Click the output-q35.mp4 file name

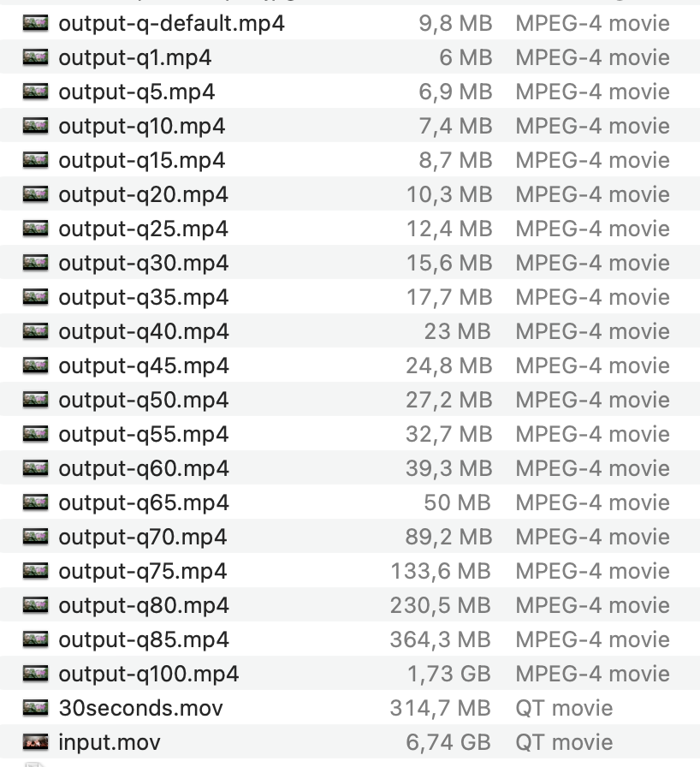coord(143,297)
